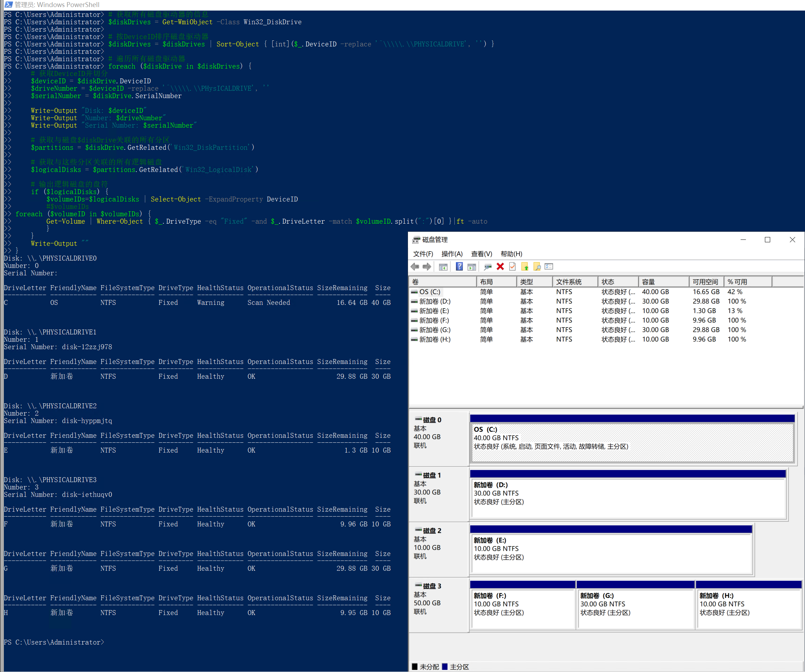Open the 文件(F) menu
Image resolution: width=805 pixels, height=672 pixels.
pyautogui.click(x=423, y=254)
